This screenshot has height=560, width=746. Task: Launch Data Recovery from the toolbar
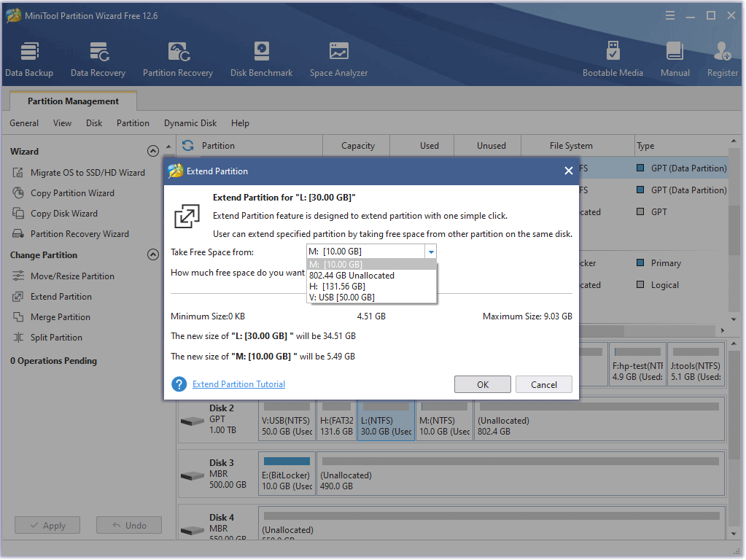[x=98, y=59]
